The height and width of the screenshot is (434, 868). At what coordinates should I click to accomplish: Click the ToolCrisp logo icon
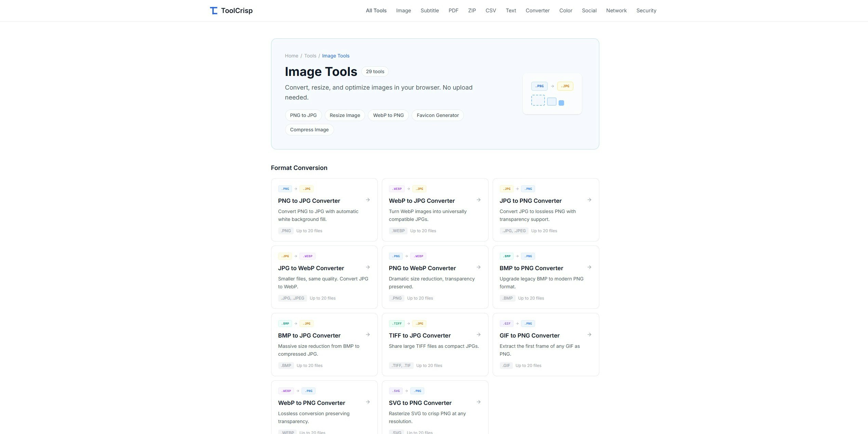point(213,10)
